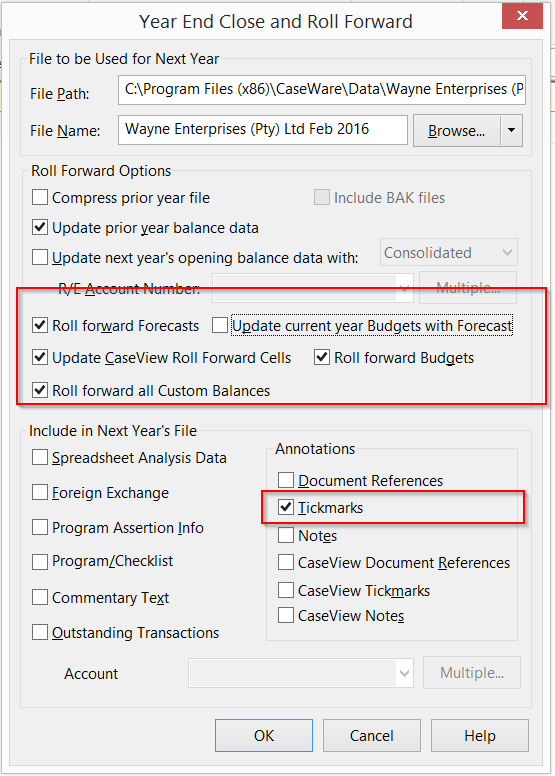The height and width of the screenshot is (776, 555).
Task: Confirm with the OK button
Action: pos(264,735)
